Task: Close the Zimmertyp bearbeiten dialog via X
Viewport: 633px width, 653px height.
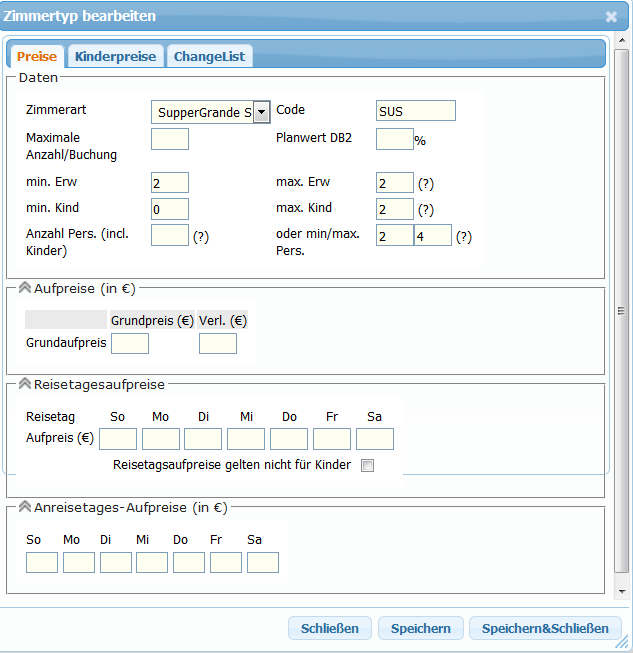Action: click(x=611, y=17)
